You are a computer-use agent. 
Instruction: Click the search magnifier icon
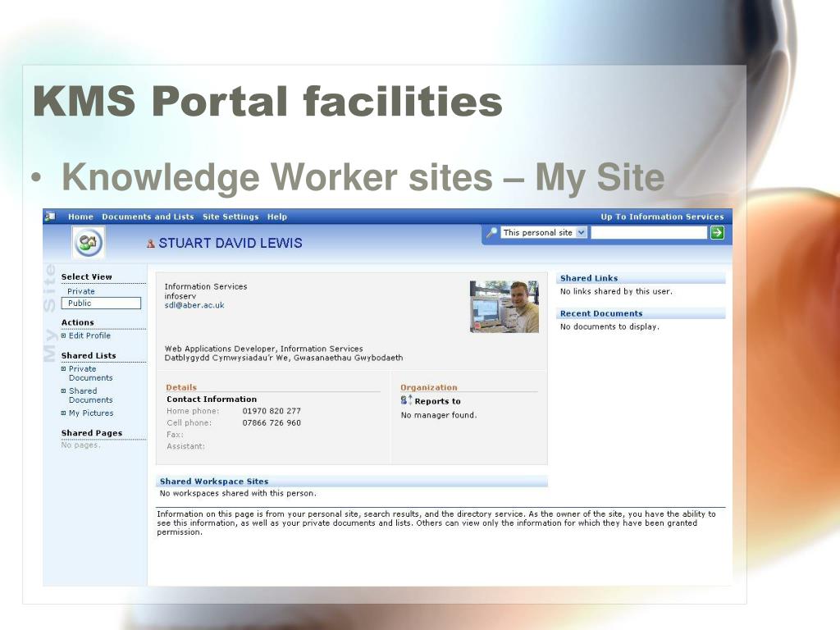[x=491, y=232]
